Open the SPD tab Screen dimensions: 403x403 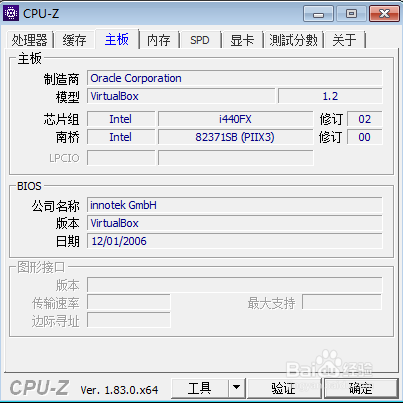[x=200, y=40]
